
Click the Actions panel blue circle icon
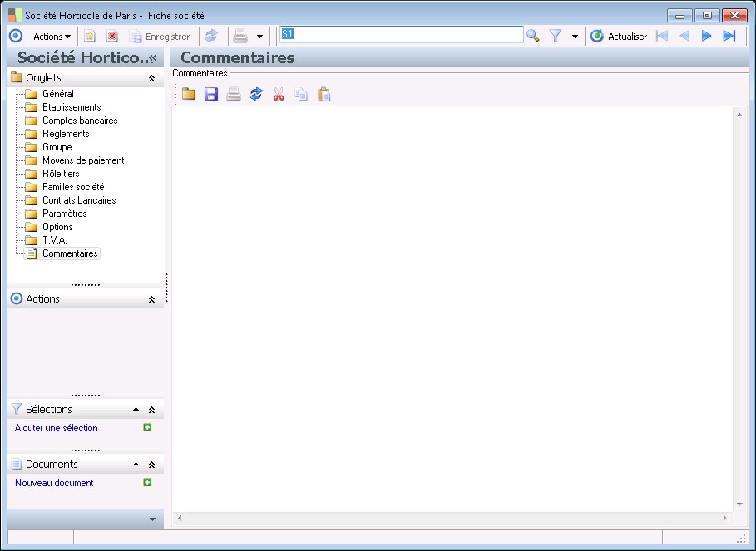pos(17,298)
